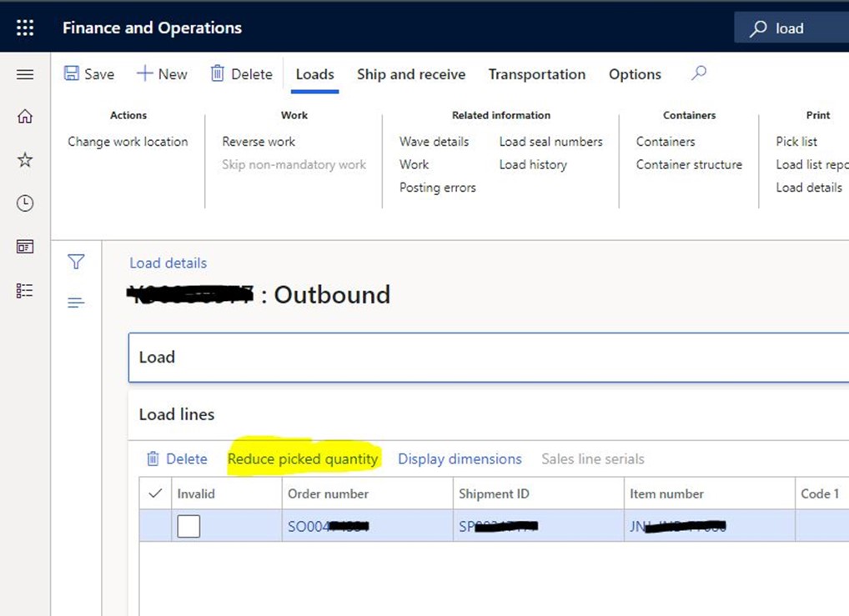849x616 pixels.
Task: Open Containers in the Containers group
Action: pyautogui.click(x=666, y=142)
